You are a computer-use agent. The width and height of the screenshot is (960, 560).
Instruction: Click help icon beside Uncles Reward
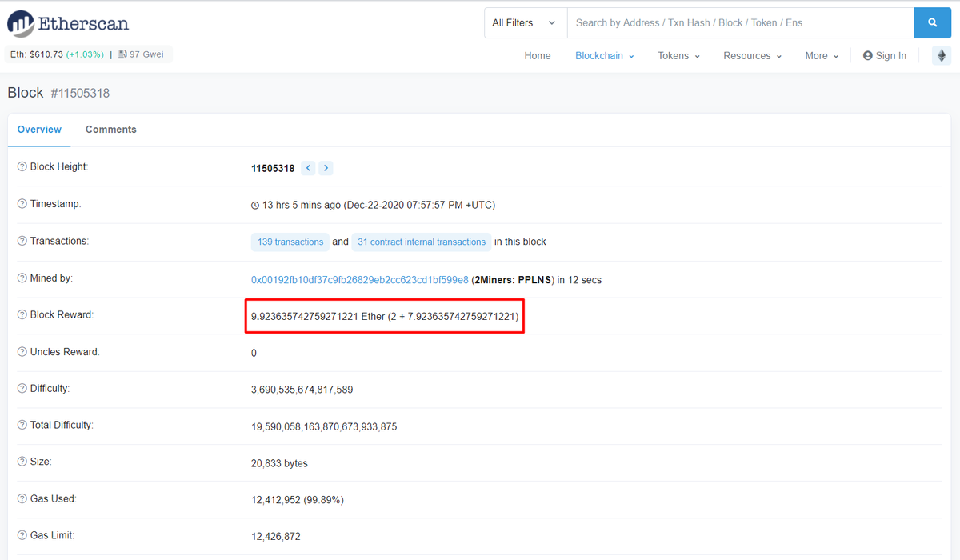[22, 352]
